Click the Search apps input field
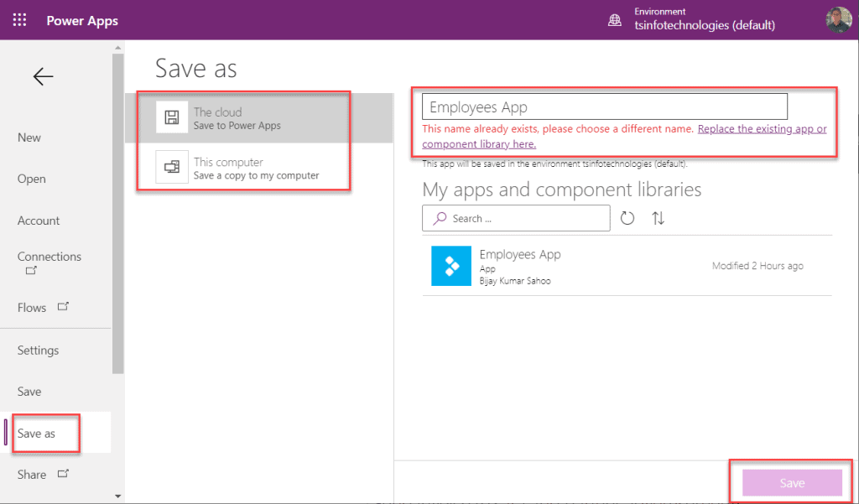This screenshot has width=859, height=504. (x=516, y=218)
